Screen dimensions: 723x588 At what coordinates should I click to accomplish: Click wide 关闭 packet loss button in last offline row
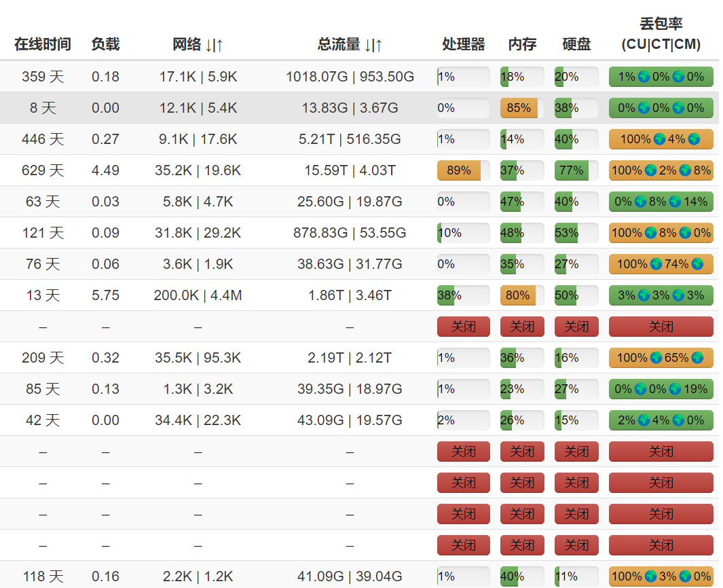661,545
